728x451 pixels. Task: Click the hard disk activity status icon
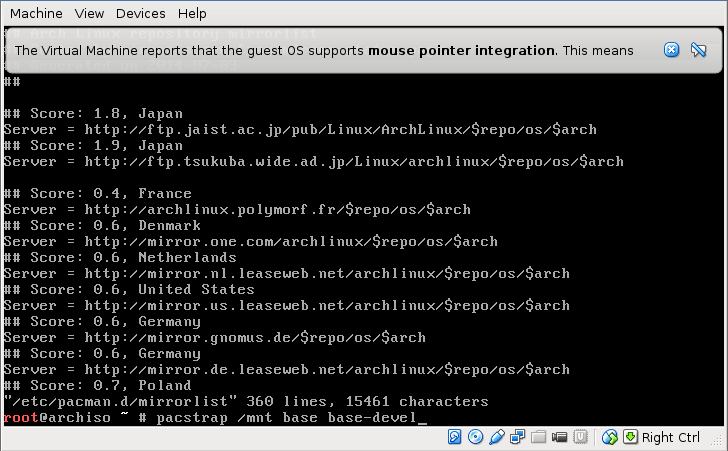click(x=455, y=437)
